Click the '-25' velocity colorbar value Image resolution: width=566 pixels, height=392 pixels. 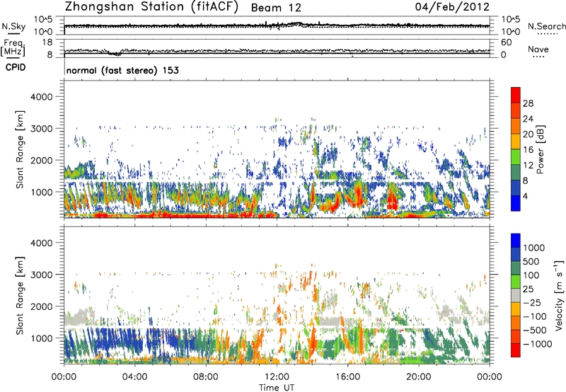coord(532,302)
